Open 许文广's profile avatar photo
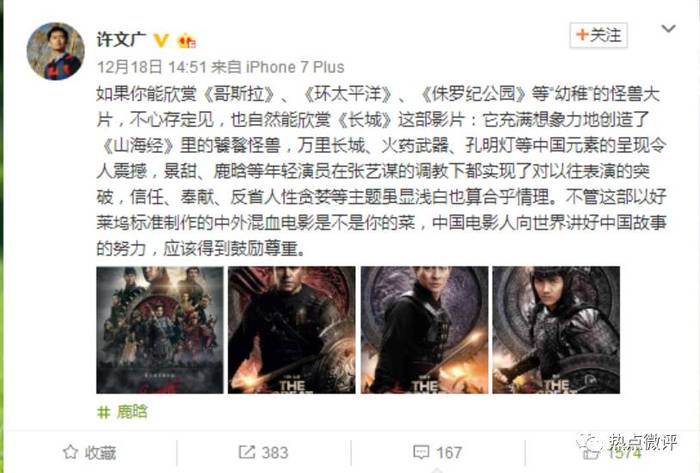This screenshot has height=473, width=700. point(55,51)
